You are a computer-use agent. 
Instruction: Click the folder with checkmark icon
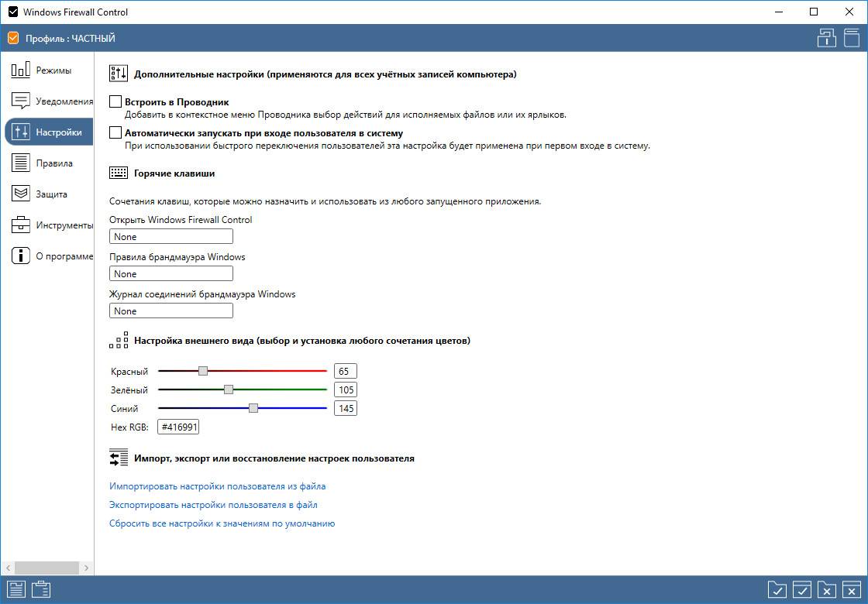click(x=777, y=590)
